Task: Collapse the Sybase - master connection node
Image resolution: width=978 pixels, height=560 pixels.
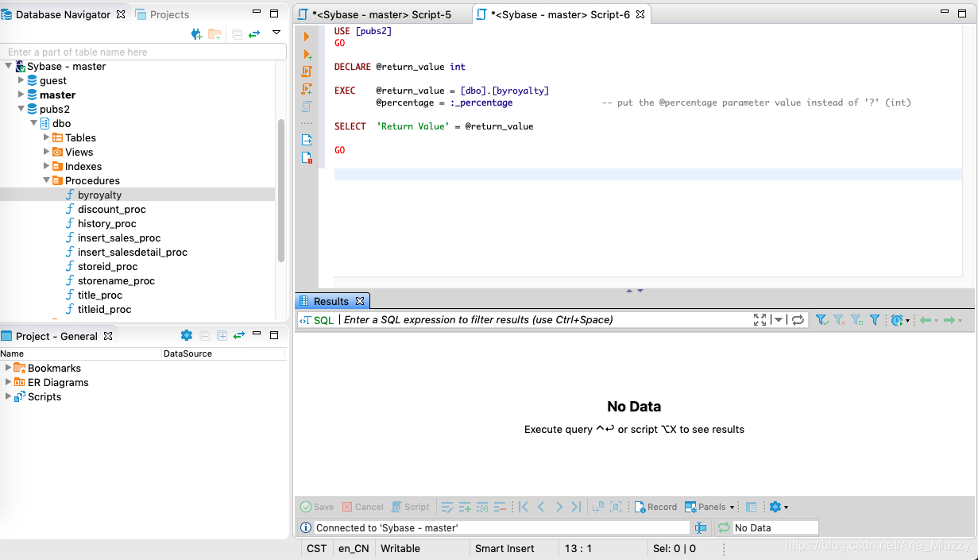Action: 9,66
